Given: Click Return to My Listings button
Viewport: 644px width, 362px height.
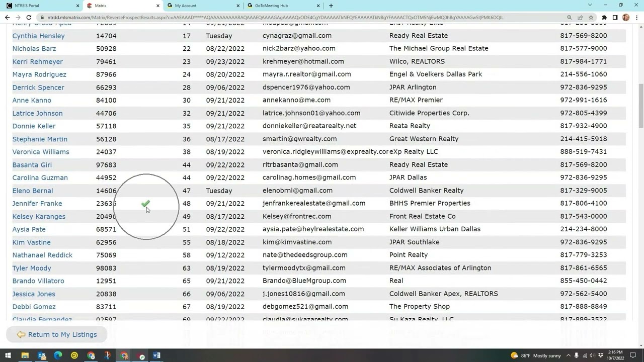Looking at the screenshot, I should click(56, 334).
